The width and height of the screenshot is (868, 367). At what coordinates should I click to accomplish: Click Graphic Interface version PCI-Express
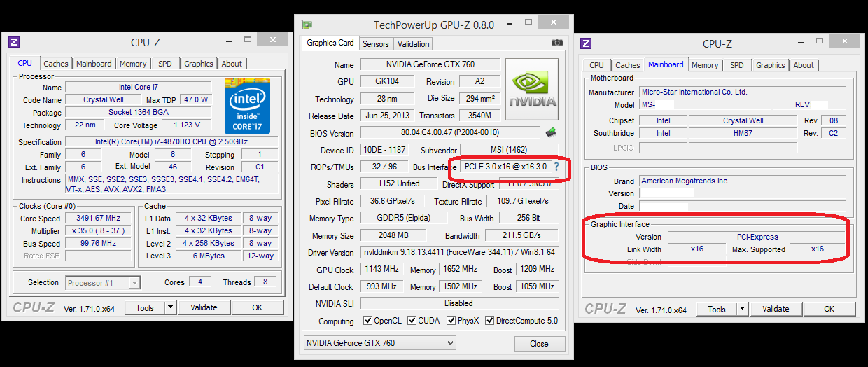[x=757, y=237]
